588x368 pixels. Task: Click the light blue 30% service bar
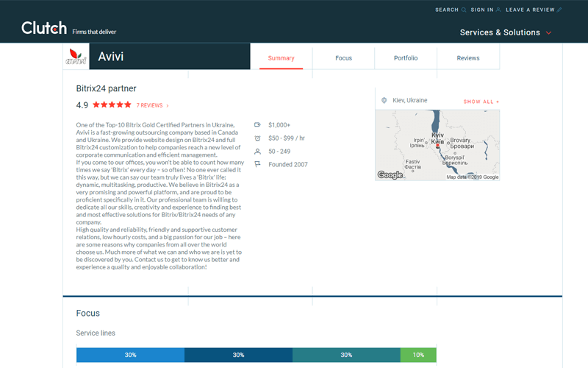(x=131, y=355)
